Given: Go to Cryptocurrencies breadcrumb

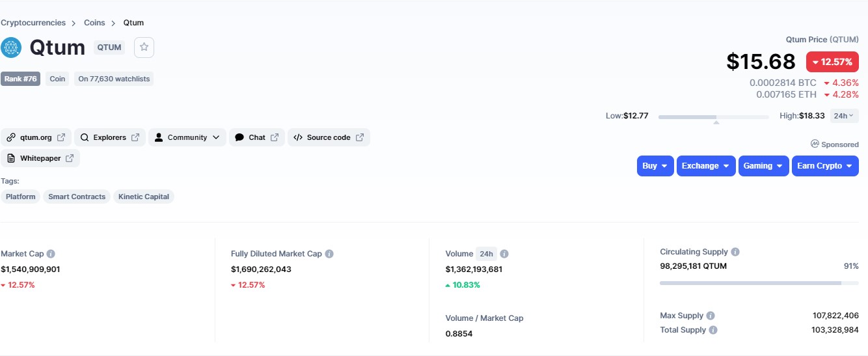Looking at the screenshot, I should (x=33, y=23).
